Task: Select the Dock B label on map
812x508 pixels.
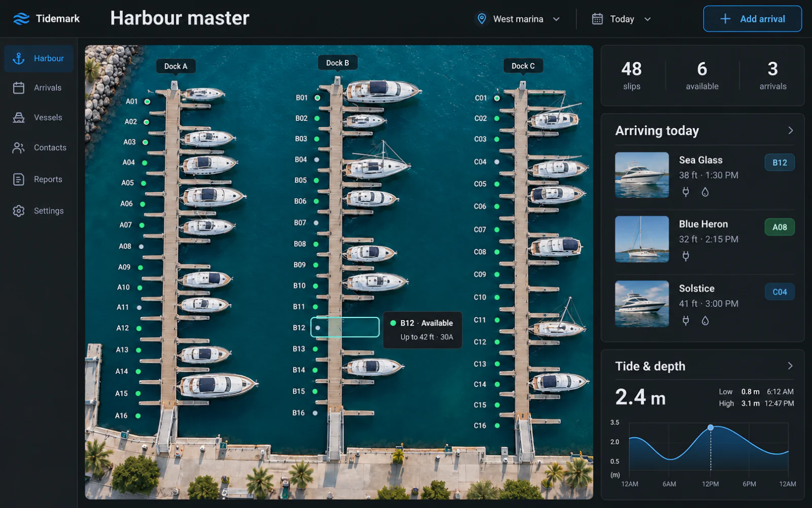Action: 337,63
